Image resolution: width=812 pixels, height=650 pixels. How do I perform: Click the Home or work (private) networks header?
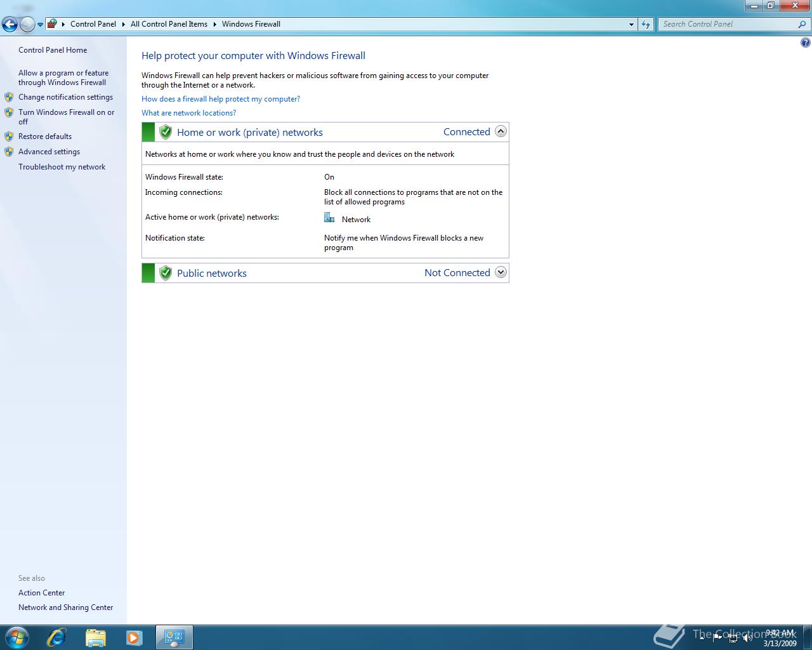point(250,132)
